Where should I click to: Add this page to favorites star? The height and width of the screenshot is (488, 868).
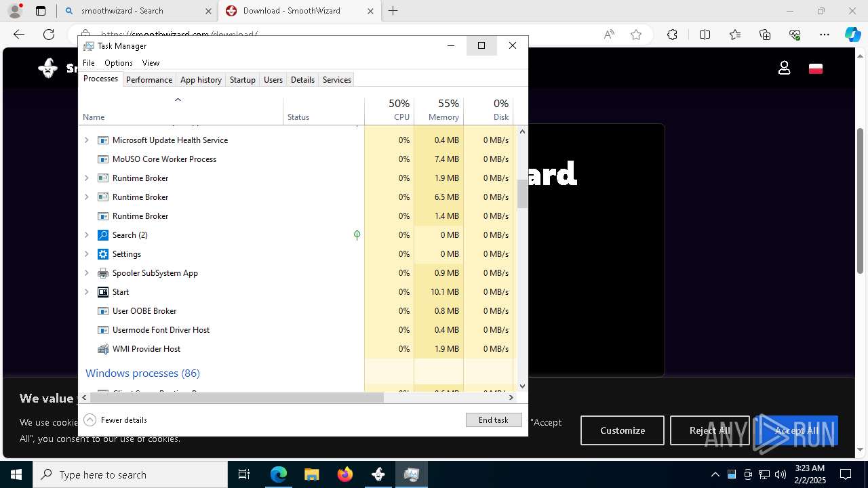coord(636,35)
